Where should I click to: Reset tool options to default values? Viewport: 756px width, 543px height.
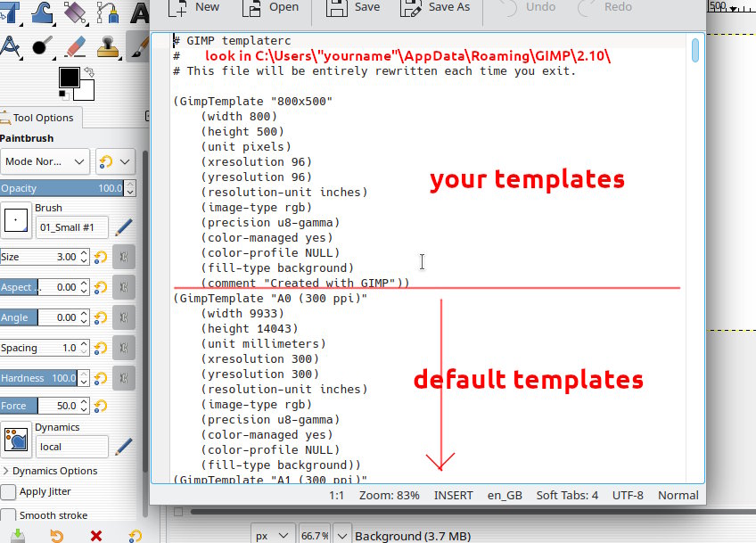point(136,536)
